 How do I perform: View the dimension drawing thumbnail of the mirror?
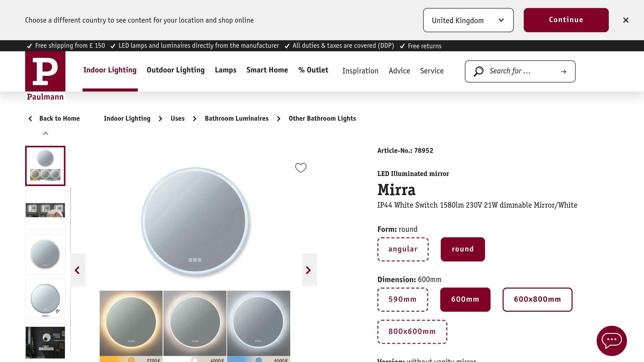point(45,298)
